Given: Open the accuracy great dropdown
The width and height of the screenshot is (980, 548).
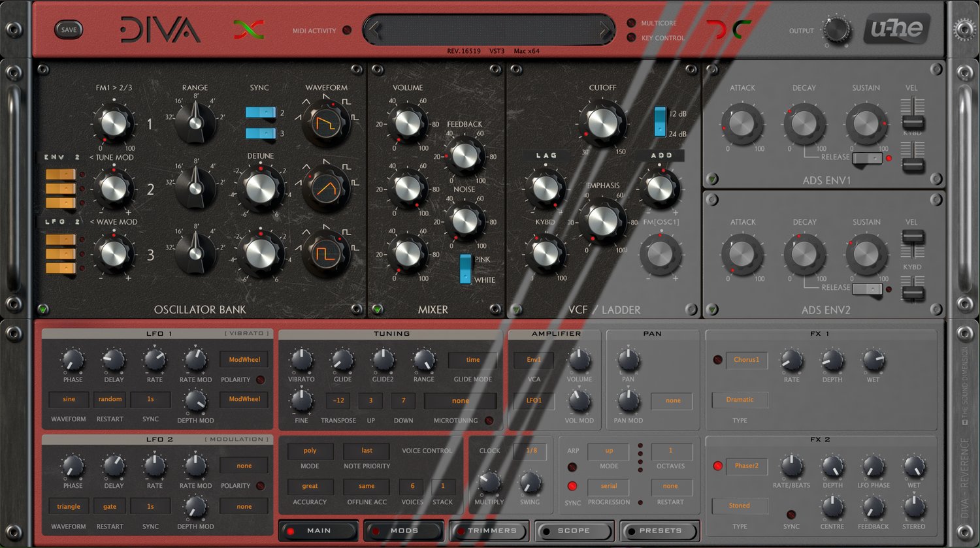Looking at the screenshot, I should [310, 486].
